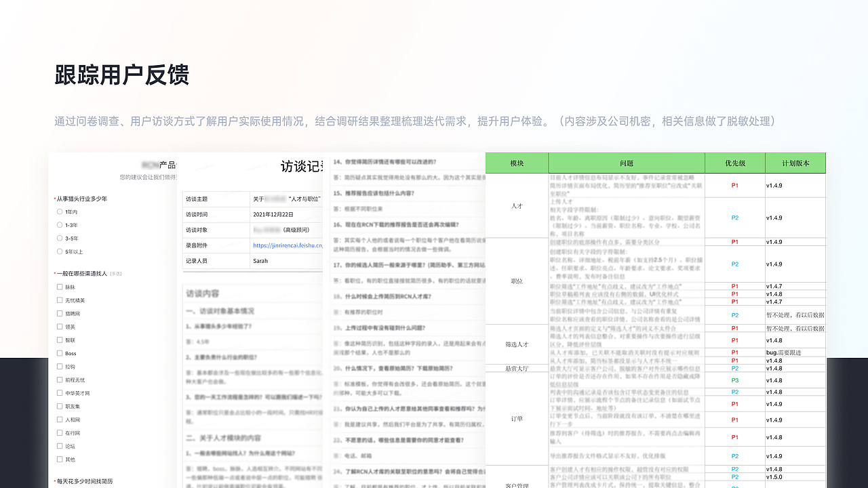
Task: Click the P3 priority cell
Action: point(735,380)
